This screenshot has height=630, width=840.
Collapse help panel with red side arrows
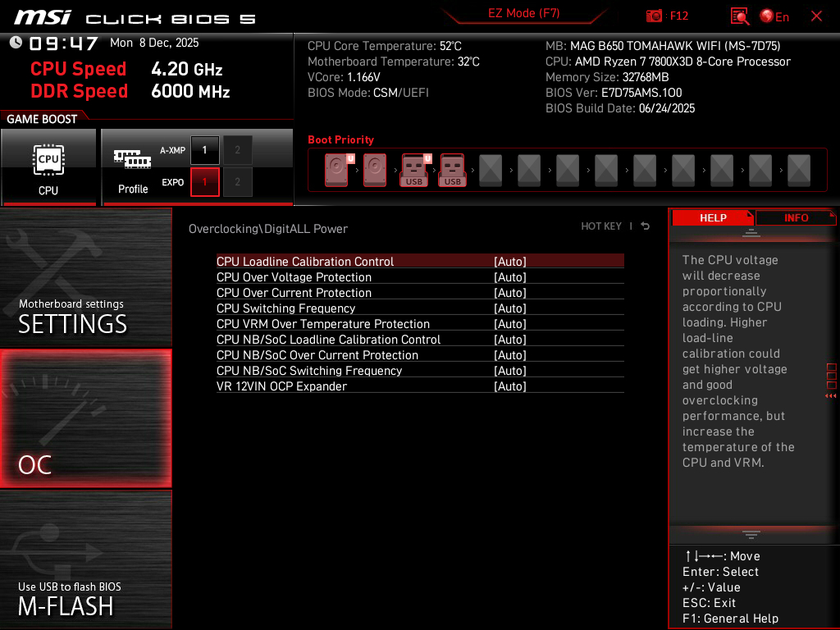pos(830,396)
